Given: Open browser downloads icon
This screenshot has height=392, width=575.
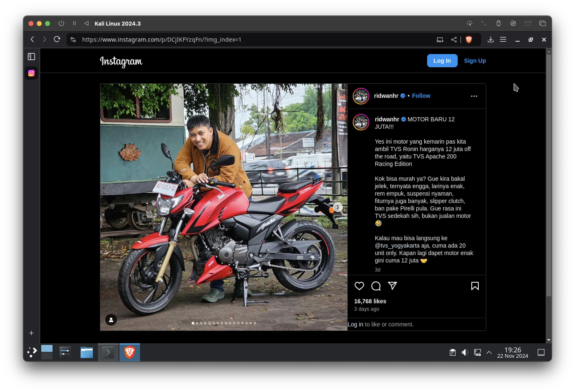Looking at the screenshot, I should (491, 39).
